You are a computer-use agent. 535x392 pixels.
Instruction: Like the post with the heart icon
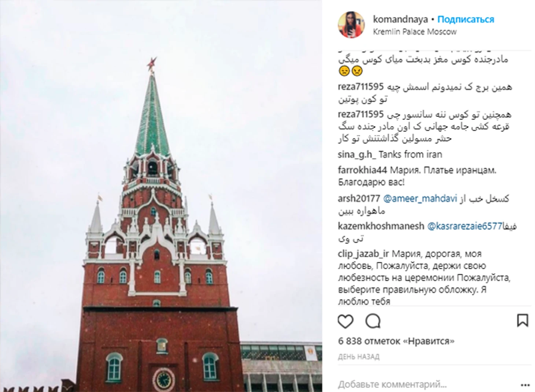345,321
